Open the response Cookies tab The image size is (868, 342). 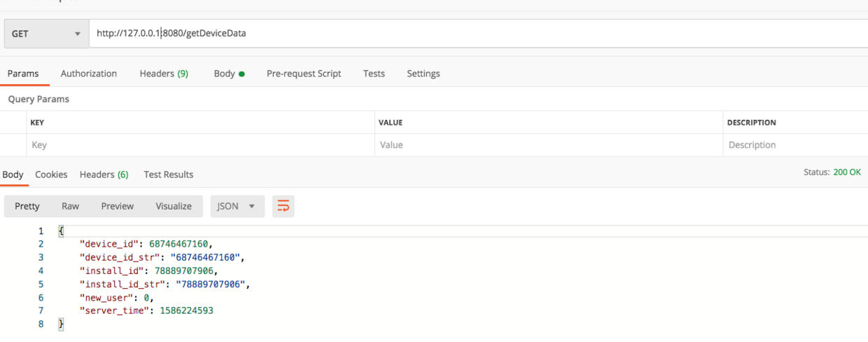pyautogui.click(x=51, y=175)
